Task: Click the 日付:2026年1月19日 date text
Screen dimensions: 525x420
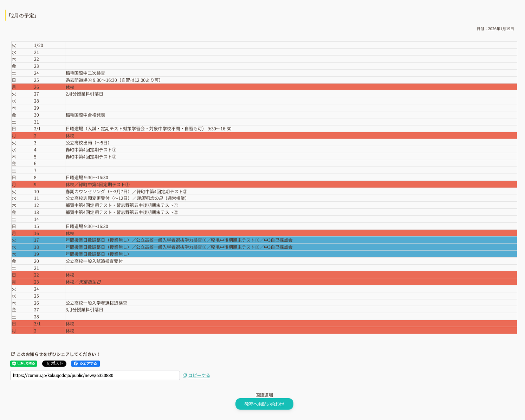Action: pos(495,29)
